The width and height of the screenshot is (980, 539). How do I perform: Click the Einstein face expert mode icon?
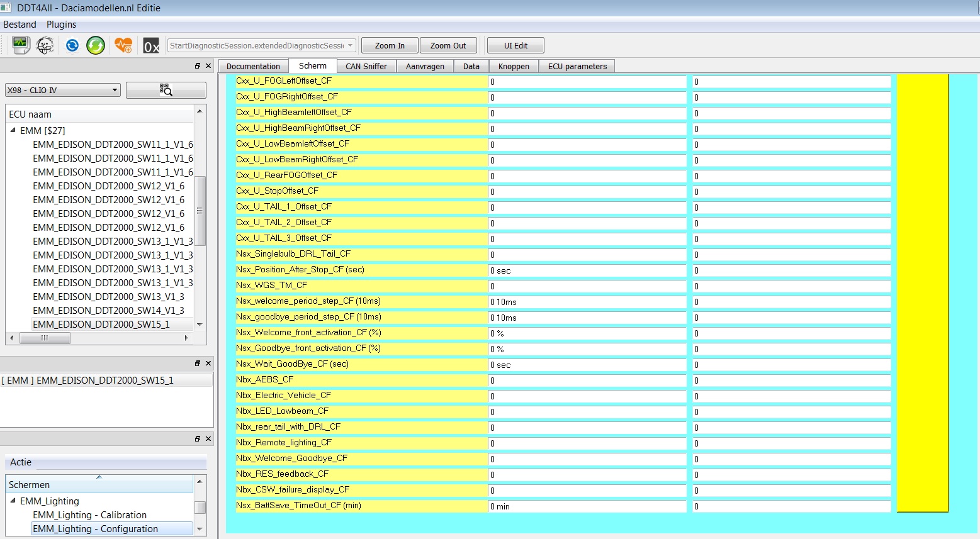pyautogui.click(x=45, y=45)
